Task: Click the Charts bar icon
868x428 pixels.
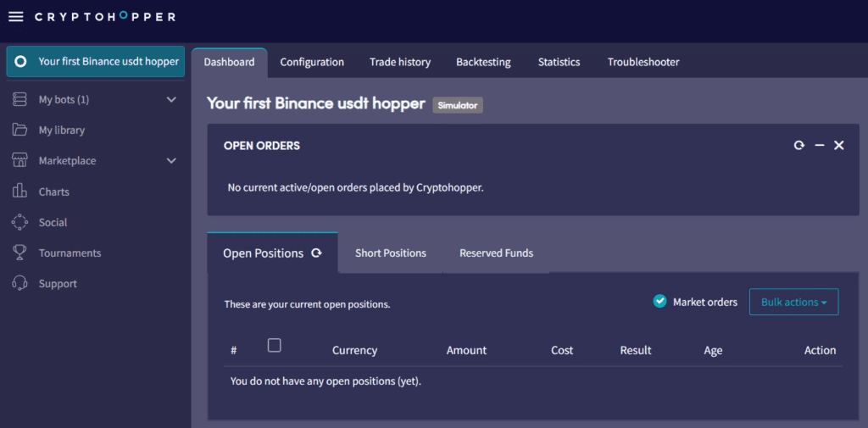Action: coord(19,192)
